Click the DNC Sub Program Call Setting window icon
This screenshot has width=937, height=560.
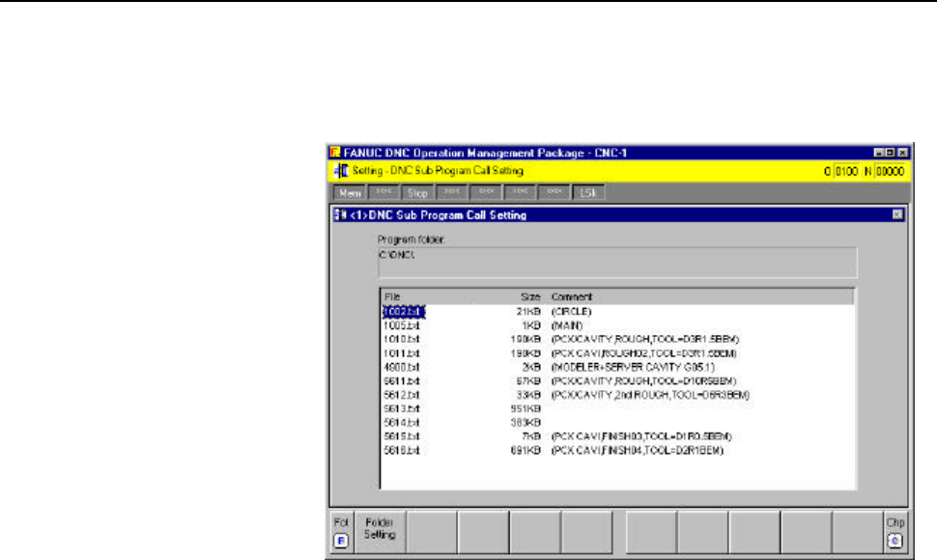[340, 215]
